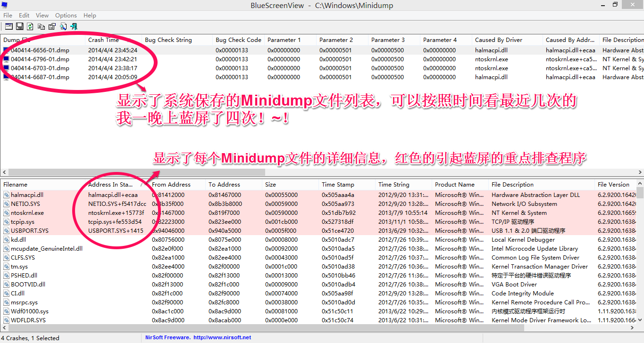
Task: Open the Options menu
Action: (66, 15)
